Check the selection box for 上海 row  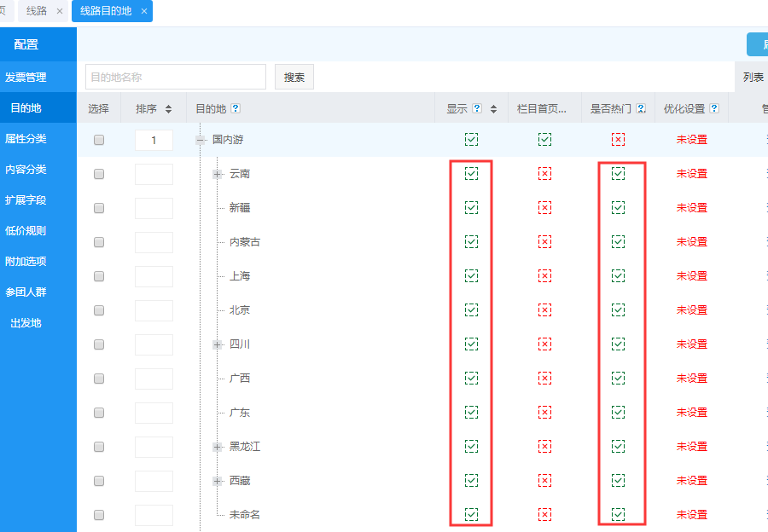pos(99,276)
